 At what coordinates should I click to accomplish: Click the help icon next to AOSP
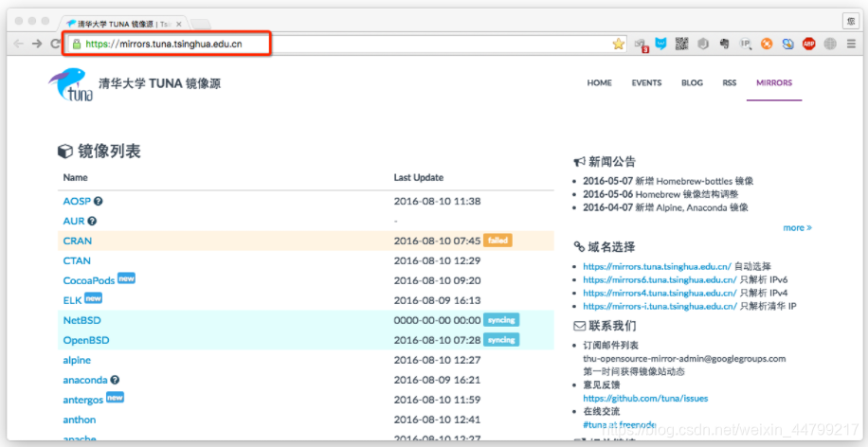click(98, 202)
